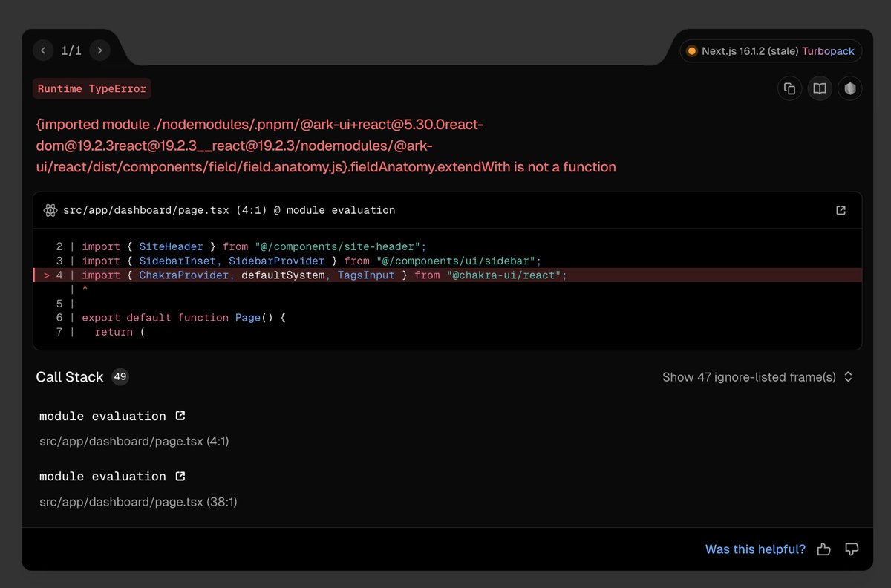Click the SiteHeader import line
Image resolution: width=891 pixels, height=588 pixels.
(x=254, y=246)
